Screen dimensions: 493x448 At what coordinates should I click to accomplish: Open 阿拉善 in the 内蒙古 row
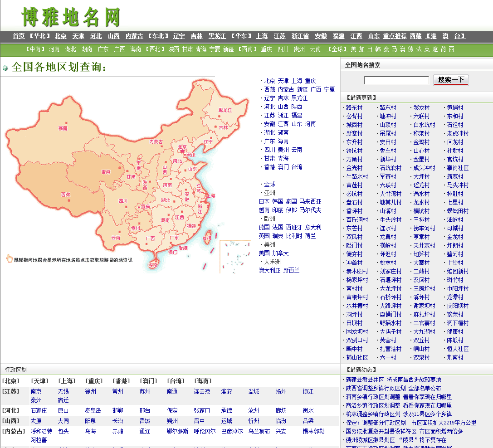click(x=39, y=440)
